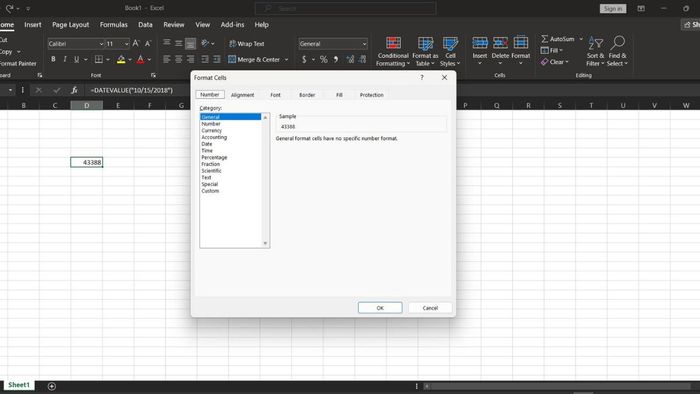
Task: Open the Formulas ribbon tab
Action: [113, 25]
